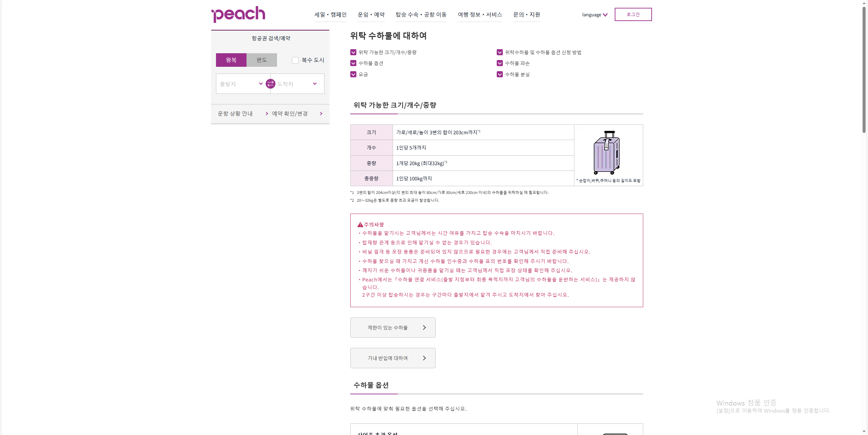This screenshot has width=868, height=435.
Task: Open the 제한이 있는 수하물 page button
Action: [x=393, y=328]
